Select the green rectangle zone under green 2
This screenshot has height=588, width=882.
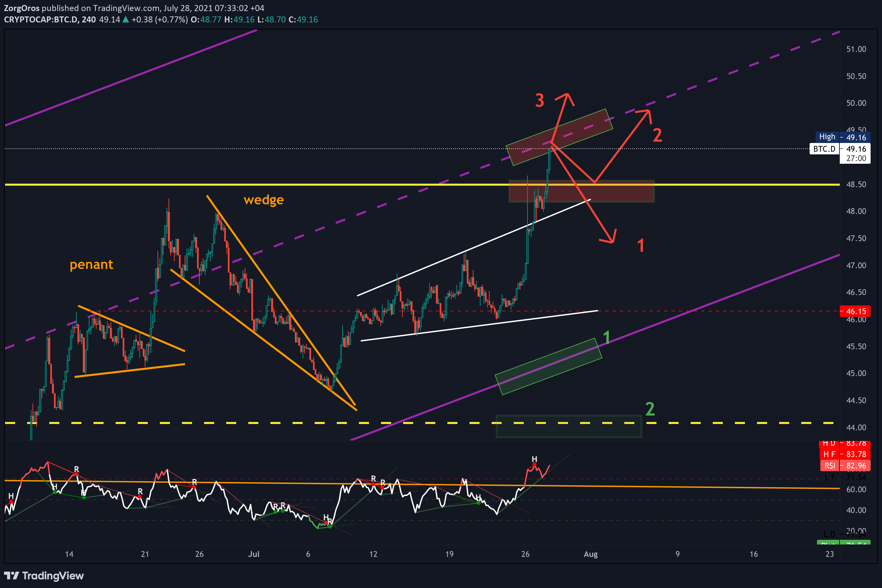(x=569, y=426)
